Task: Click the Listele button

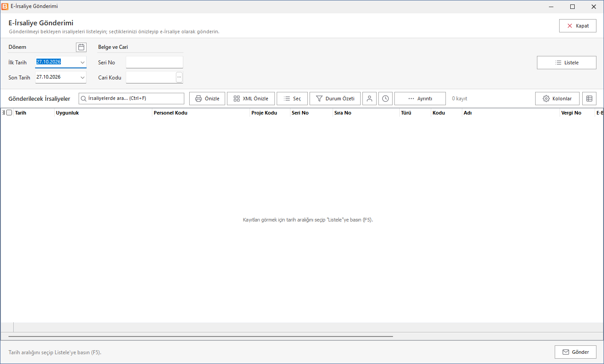Action: 567,63
